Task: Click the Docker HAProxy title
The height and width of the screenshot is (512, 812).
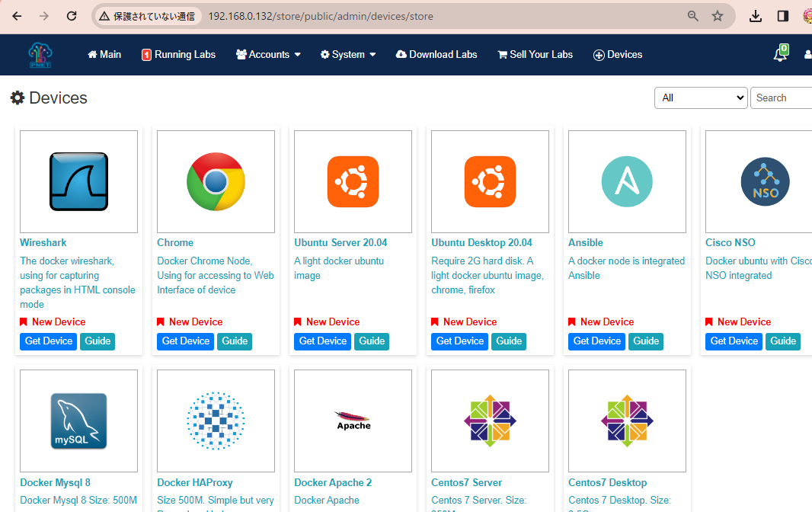Action: (x=195, y=482)
